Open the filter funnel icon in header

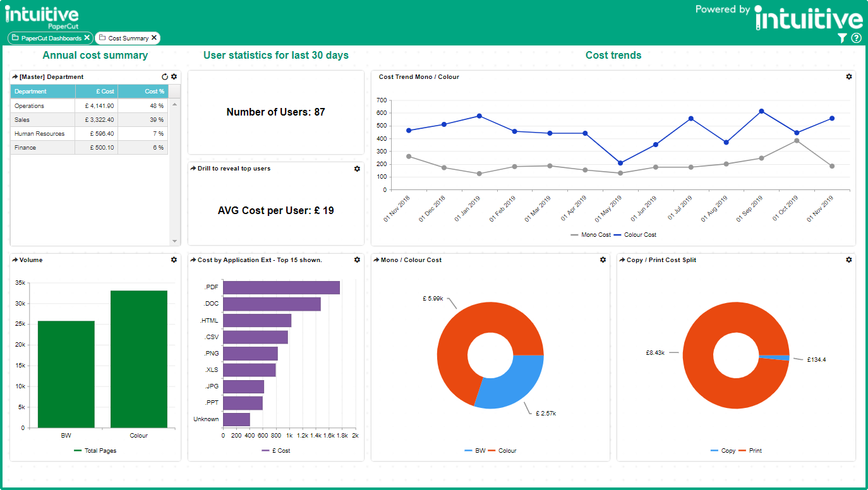842,38
